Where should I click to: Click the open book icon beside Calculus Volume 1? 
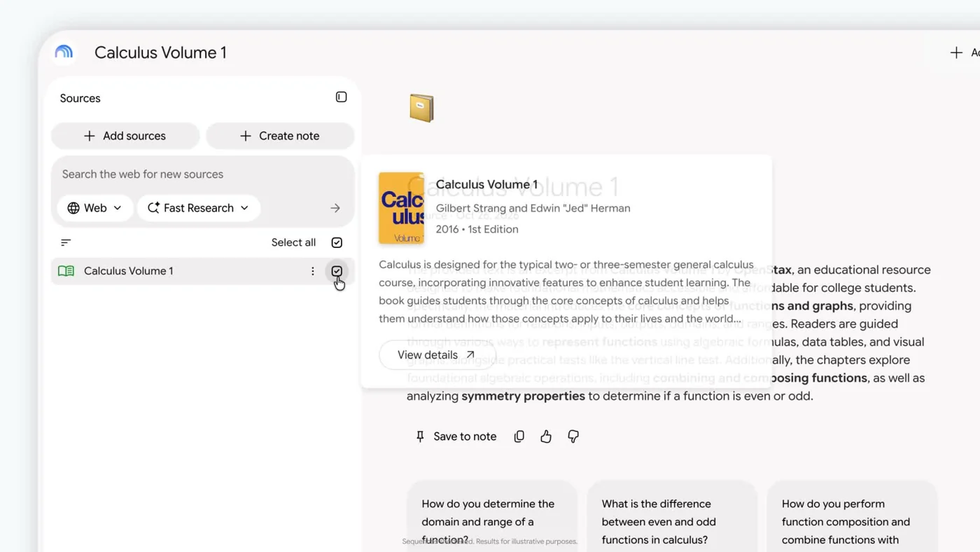[x=66, y=271]
